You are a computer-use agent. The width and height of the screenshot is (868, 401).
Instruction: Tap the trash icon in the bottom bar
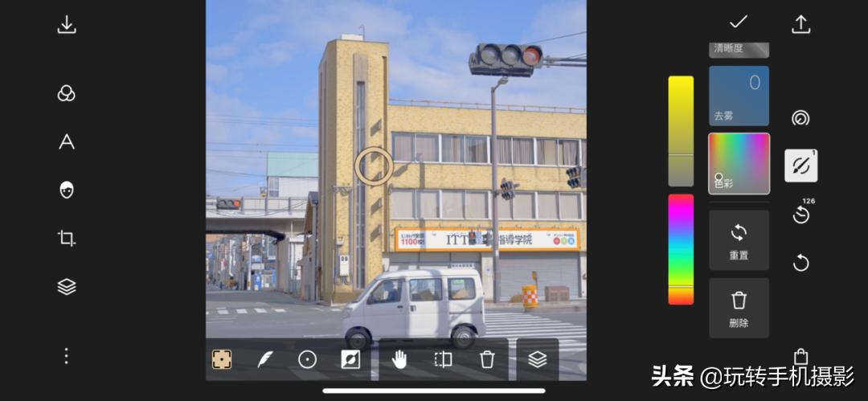(x=486, y=359)
